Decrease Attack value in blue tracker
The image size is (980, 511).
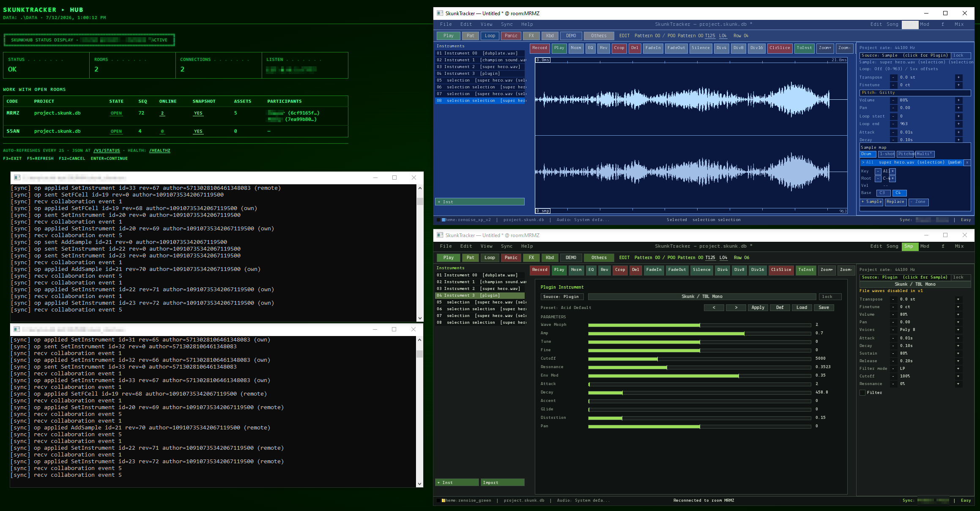893,132
